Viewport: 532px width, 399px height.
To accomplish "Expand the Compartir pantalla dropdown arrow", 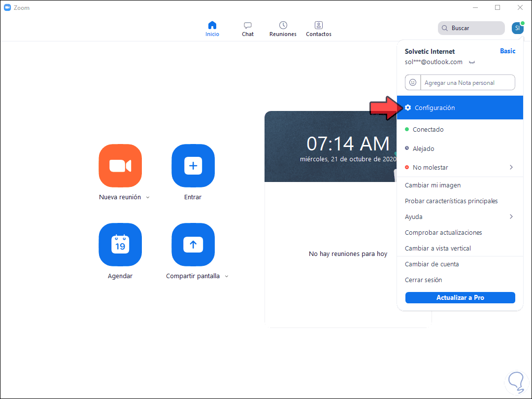I will 227,276.
